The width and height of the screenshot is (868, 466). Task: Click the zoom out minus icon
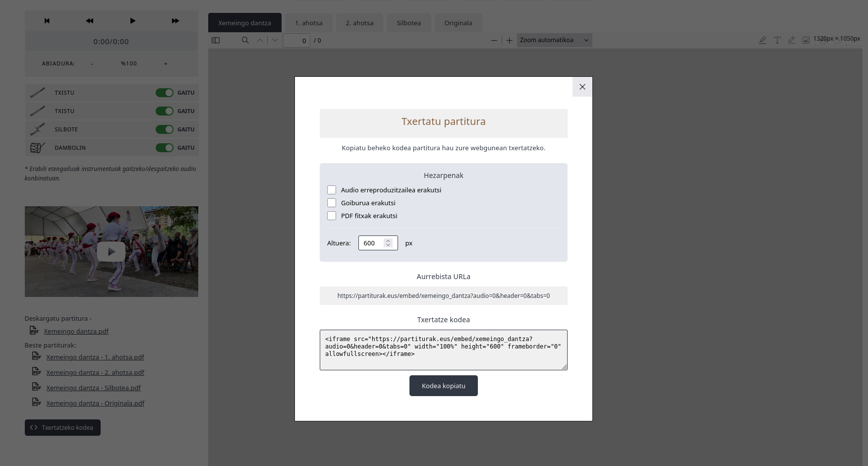click(x=494, y=40)
